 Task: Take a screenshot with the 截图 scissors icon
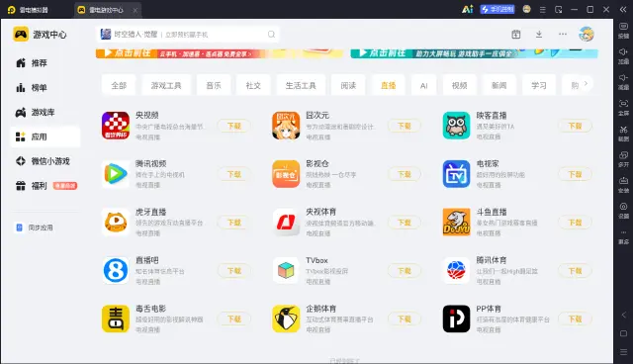(x=623, y=134)
